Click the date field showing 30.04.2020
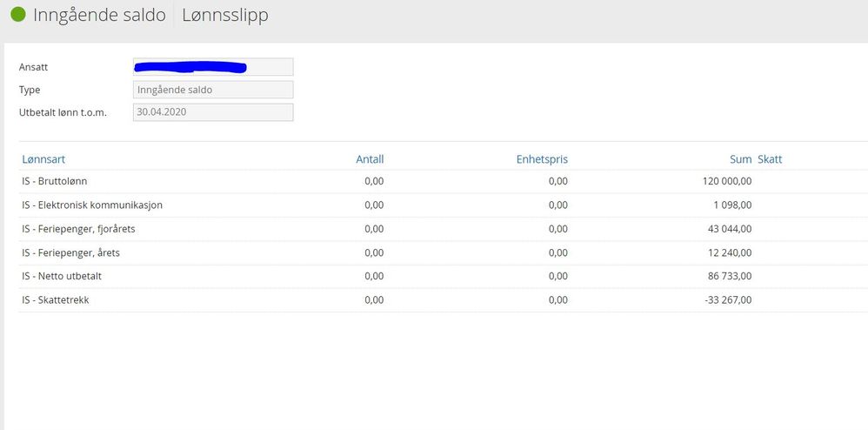This screenshot has width=868, height=430. click(213, 112)
